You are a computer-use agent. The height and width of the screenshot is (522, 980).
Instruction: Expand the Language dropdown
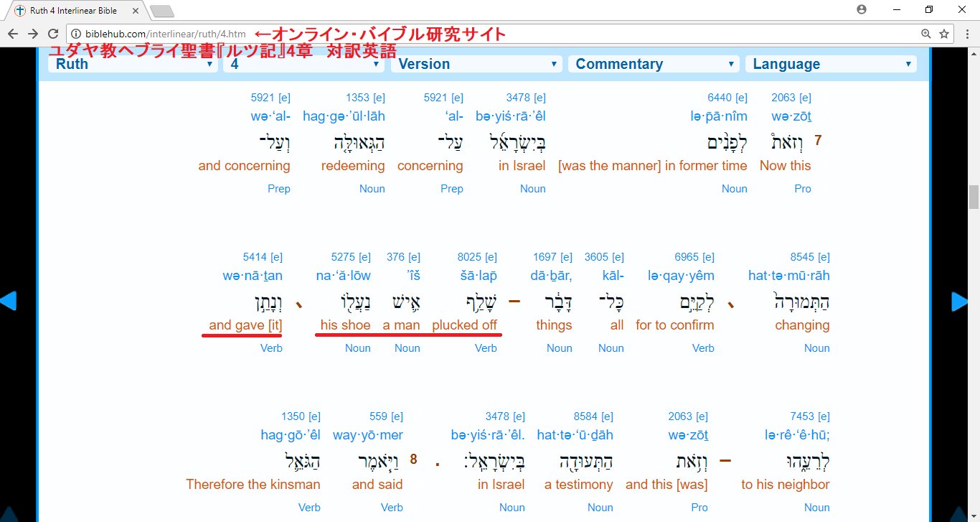pyautogui.click(x=831, y=64)
